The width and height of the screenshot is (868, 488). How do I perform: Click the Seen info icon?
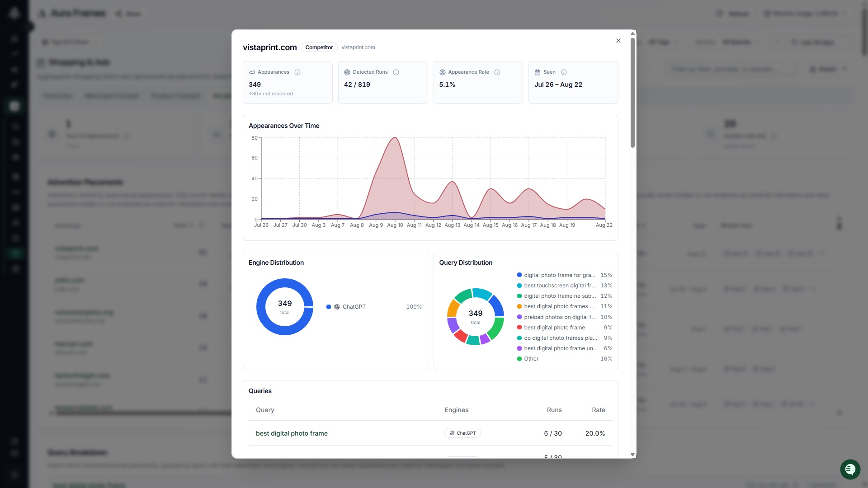pyautogui.click(x=564, y=72)
